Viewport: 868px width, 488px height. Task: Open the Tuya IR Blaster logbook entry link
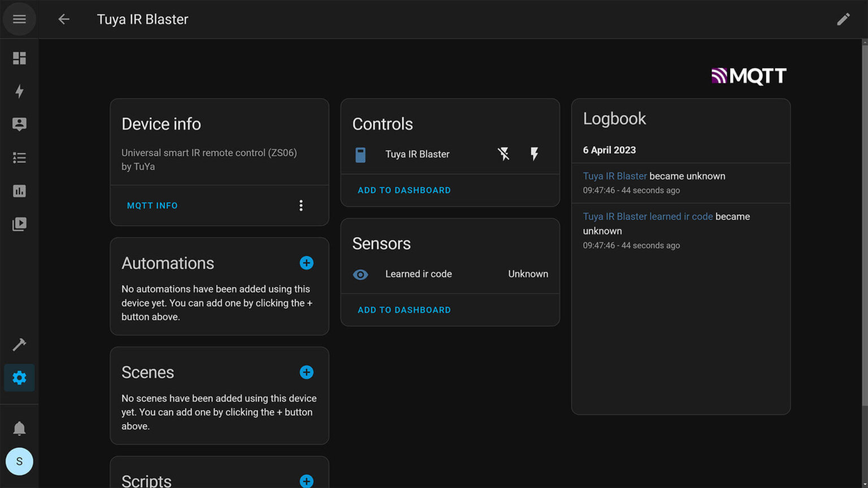tap(614, 176)
